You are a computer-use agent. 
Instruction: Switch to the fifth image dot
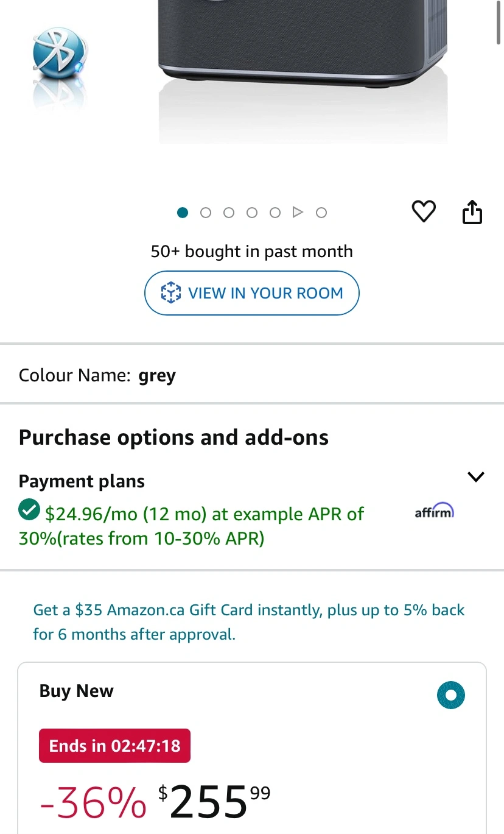pyautogui.click(x=275, y=213)
